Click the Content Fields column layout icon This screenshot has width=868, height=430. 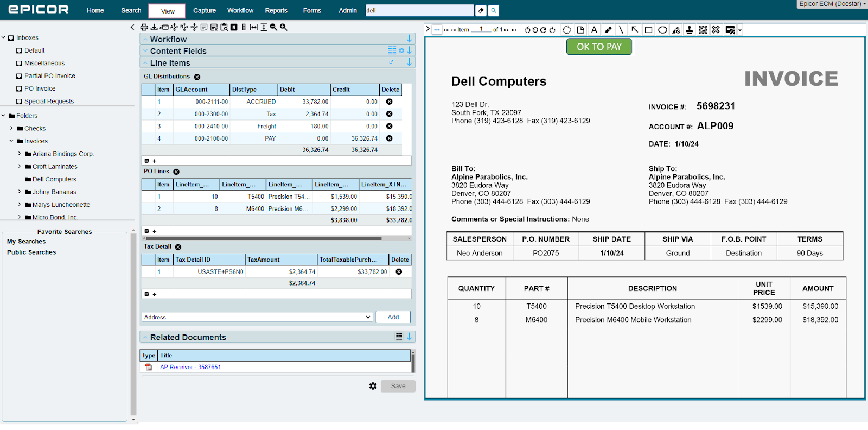(392, 50)
